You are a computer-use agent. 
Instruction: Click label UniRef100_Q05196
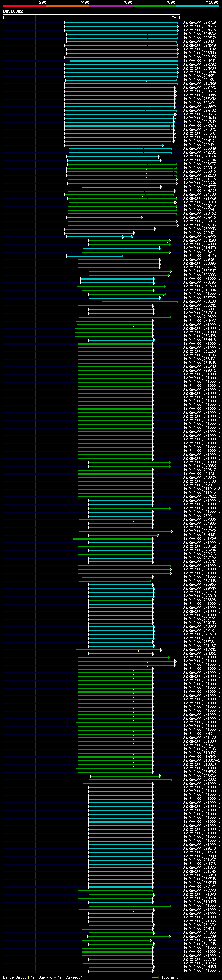(199, 225)
